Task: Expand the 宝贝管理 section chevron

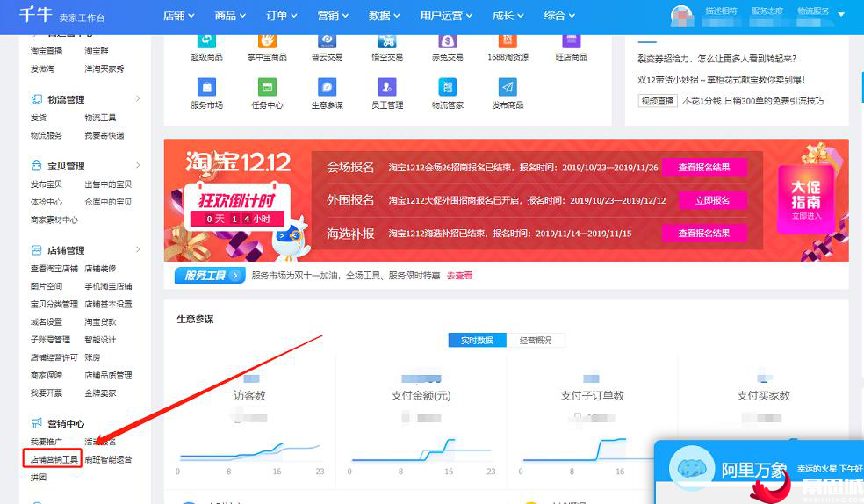Action: coord(138,165)
